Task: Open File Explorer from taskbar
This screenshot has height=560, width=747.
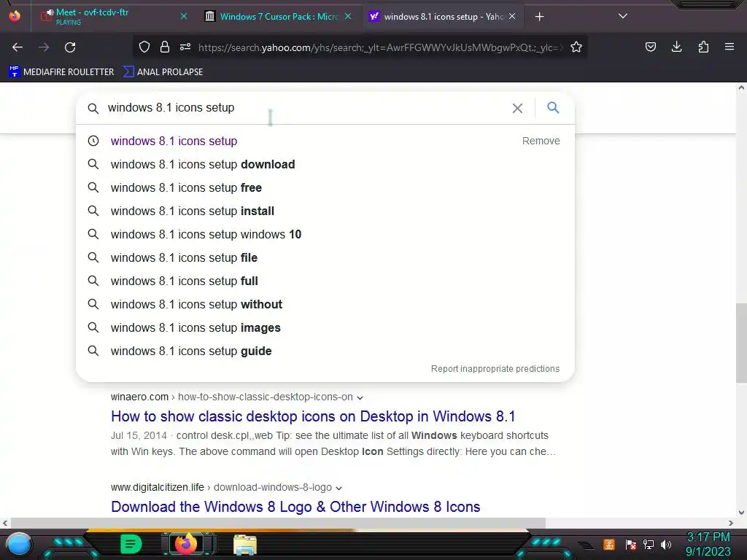Action: [245, 545]
